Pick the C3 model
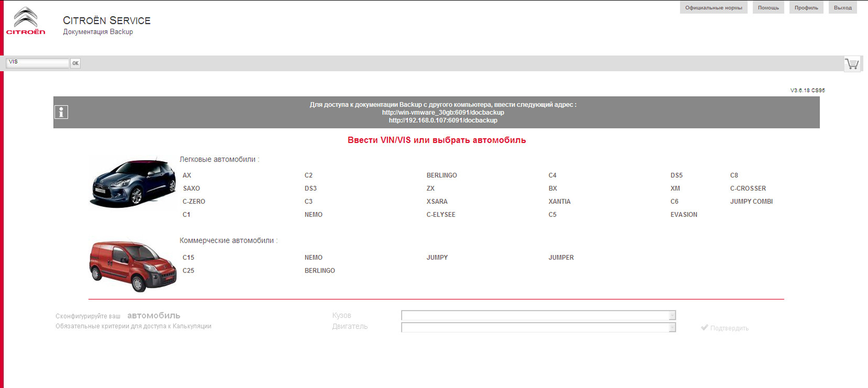The height and width of the screenshot is (388, 868). [308, 202]
